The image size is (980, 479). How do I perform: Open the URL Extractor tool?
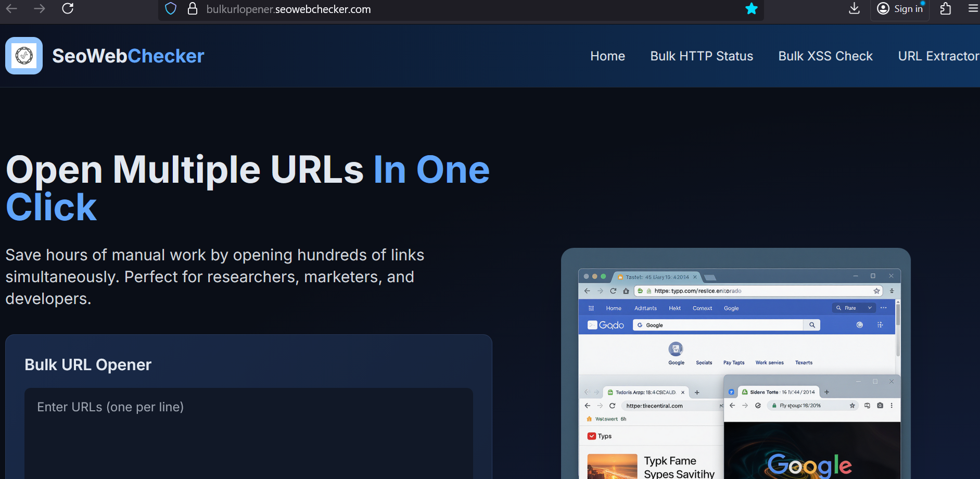point(938,56)
